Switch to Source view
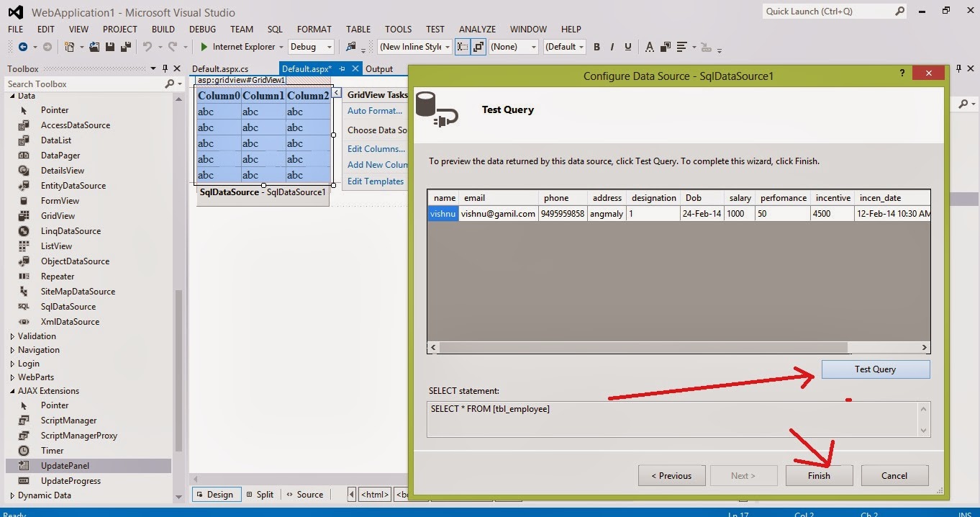Image resolution: width=980 pixels, height=517 pixels. (305, 495)
